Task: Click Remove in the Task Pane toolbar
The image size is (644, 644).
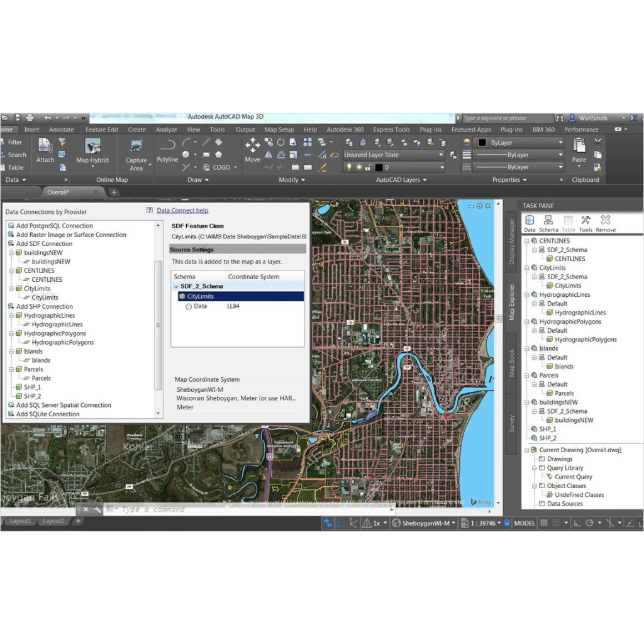Action: [x=605, y=222]
